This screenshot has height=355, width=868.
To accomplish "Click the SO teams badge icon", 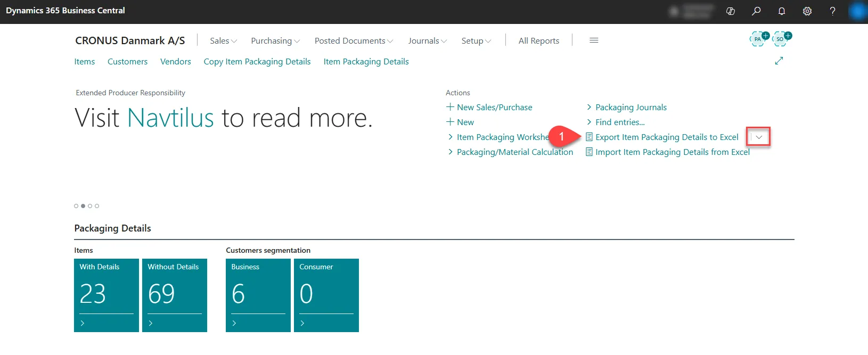I will (781, 38).
